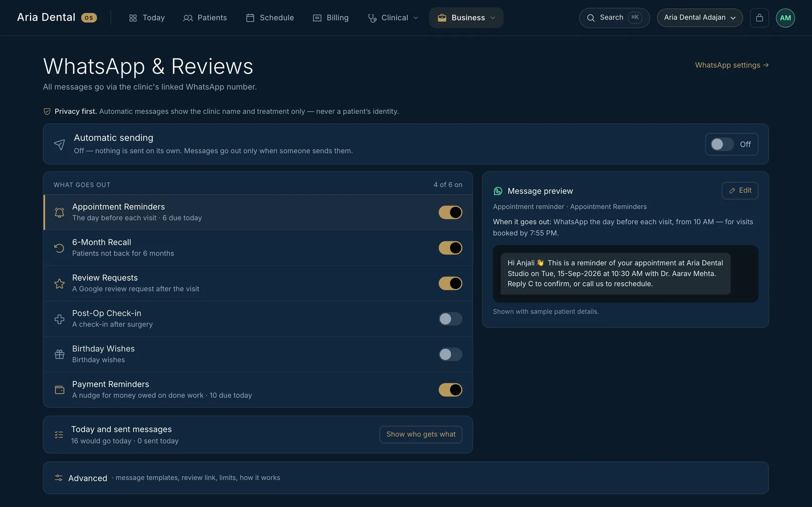Click the star icon for Review Requests
Image resolution: width=812 pixels, height=507 pixels.
tap(59, 284)
